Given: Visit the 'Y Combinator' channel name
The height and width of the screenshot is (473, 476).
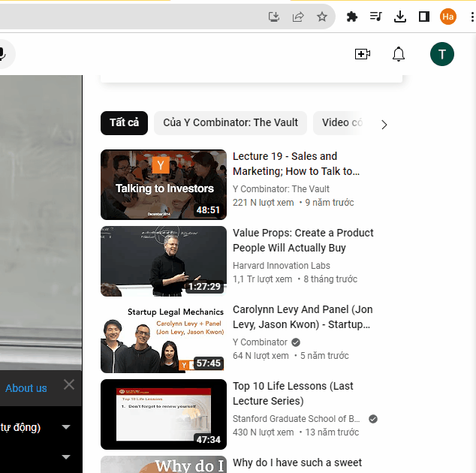Looking at the screenshot, I should (260, 342).
